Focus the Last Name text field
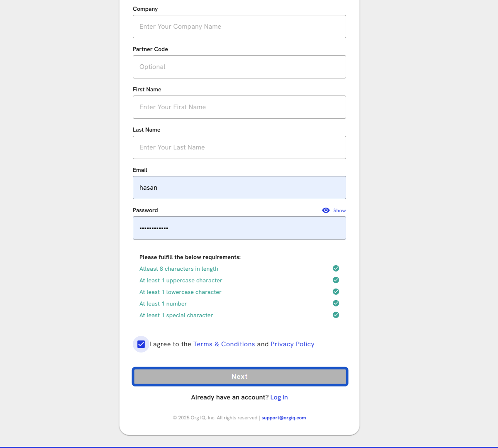The width and height of the screenshot is (498, 448). point(239,147)
